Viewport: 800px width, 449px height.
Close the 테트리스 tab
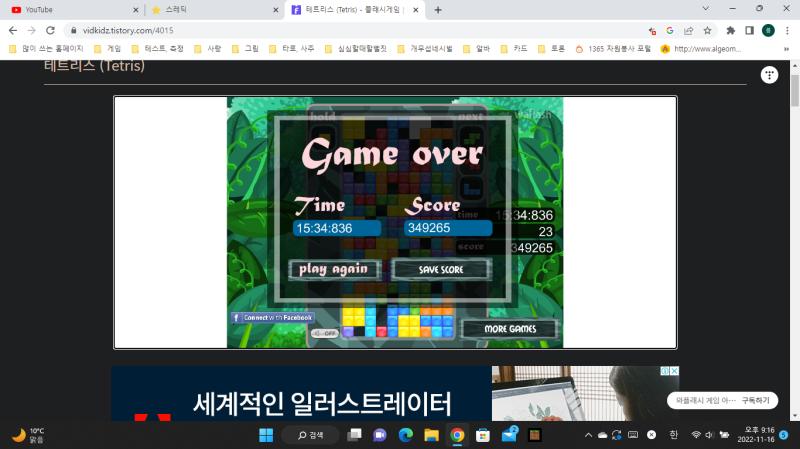416,10
